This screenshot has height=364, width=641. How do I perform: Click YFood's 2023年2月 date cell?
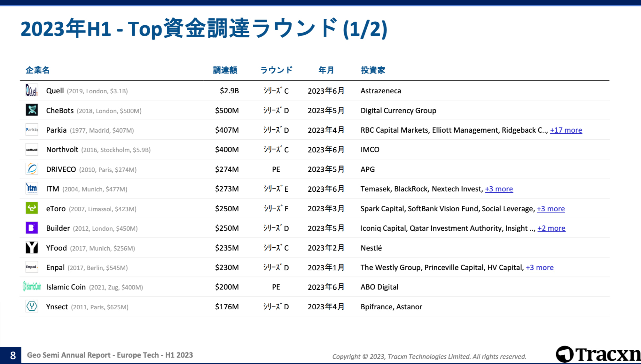pos(326,248)
